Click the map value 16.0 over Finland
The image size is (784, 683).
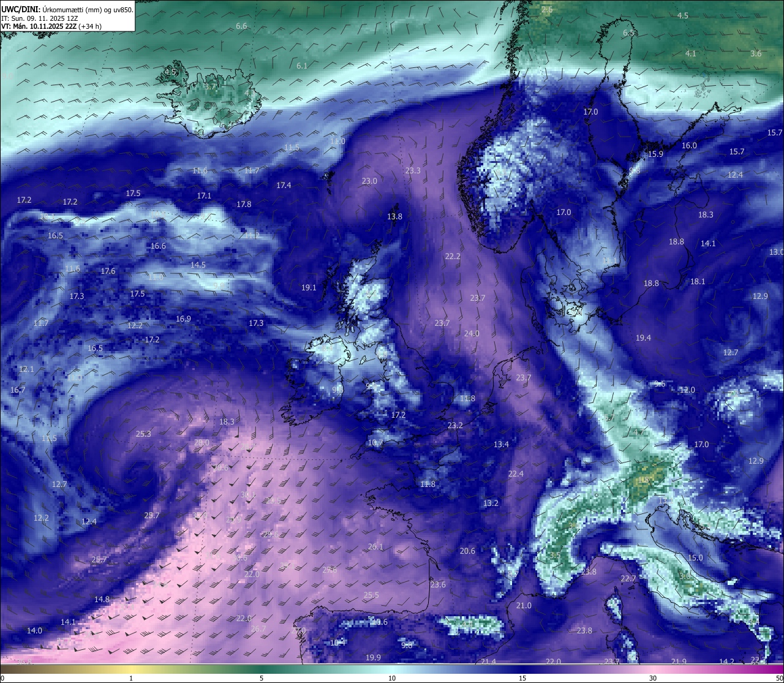[689, 146]
